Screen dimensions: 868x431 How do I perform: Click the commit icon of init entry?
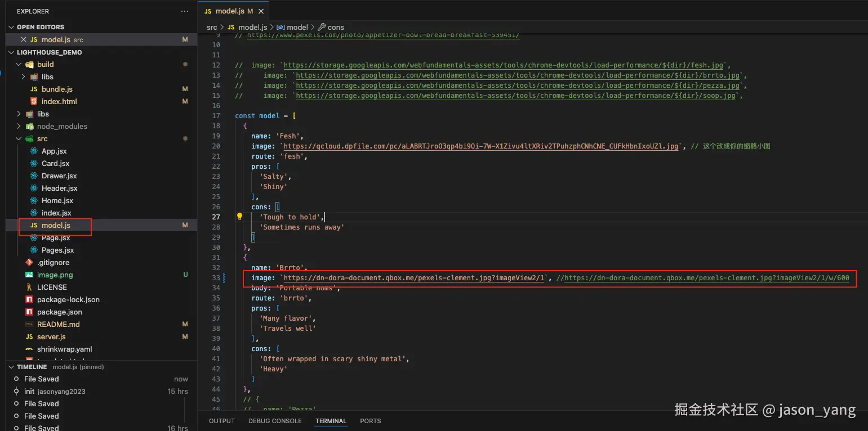tap(16, 391)
